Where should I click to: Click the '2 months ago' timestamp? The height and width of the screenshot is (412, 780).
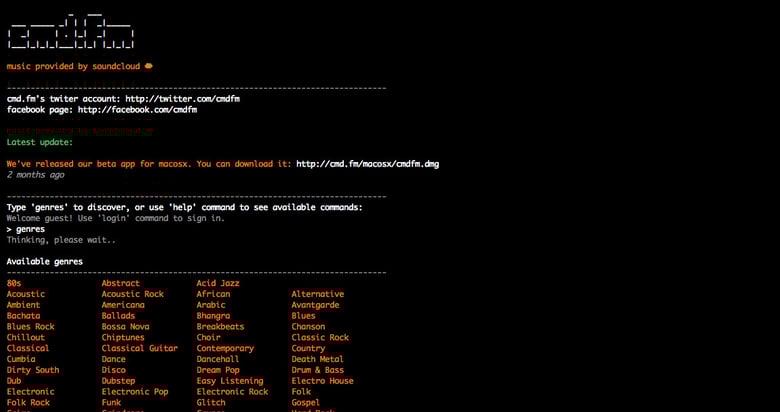pos(35,175)
